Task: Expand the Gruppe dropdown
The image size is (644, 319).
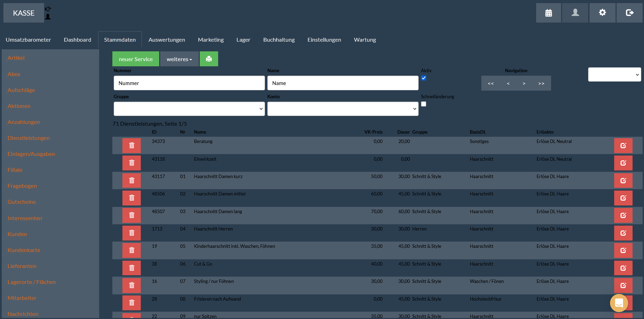Action: coord(189,109)
